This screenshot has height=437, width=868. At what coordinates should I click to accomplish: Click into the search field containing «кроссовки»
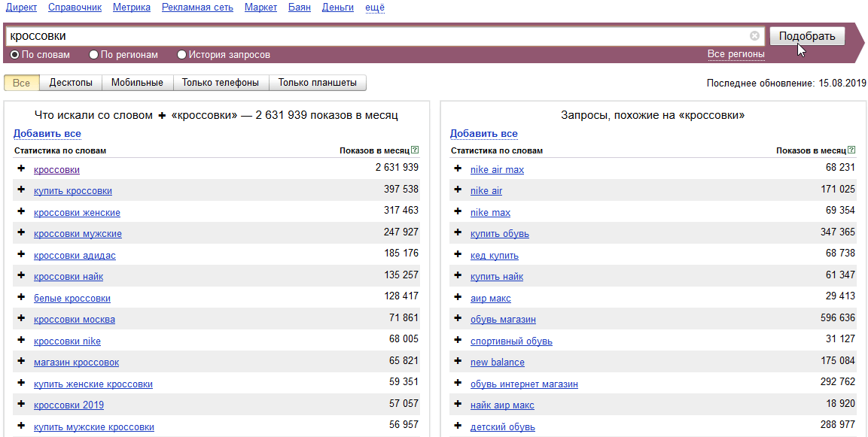click(376, 36)
